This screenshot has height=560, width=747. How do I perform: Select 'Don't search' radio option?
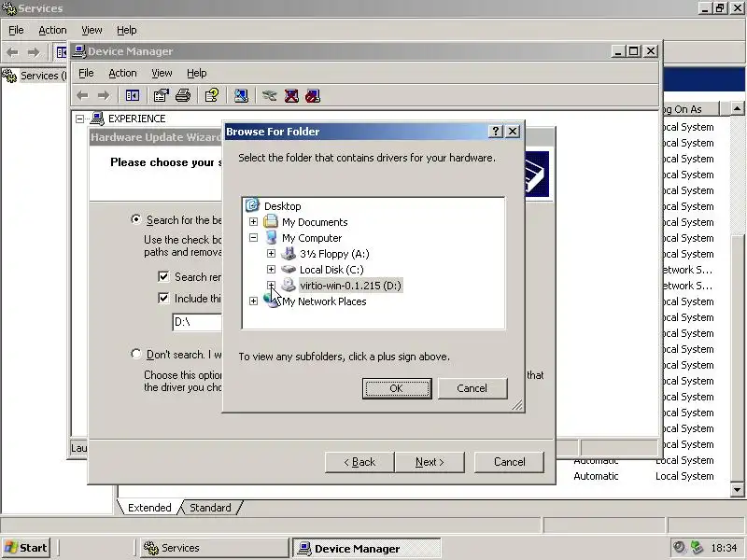click(x=136, y=354)
